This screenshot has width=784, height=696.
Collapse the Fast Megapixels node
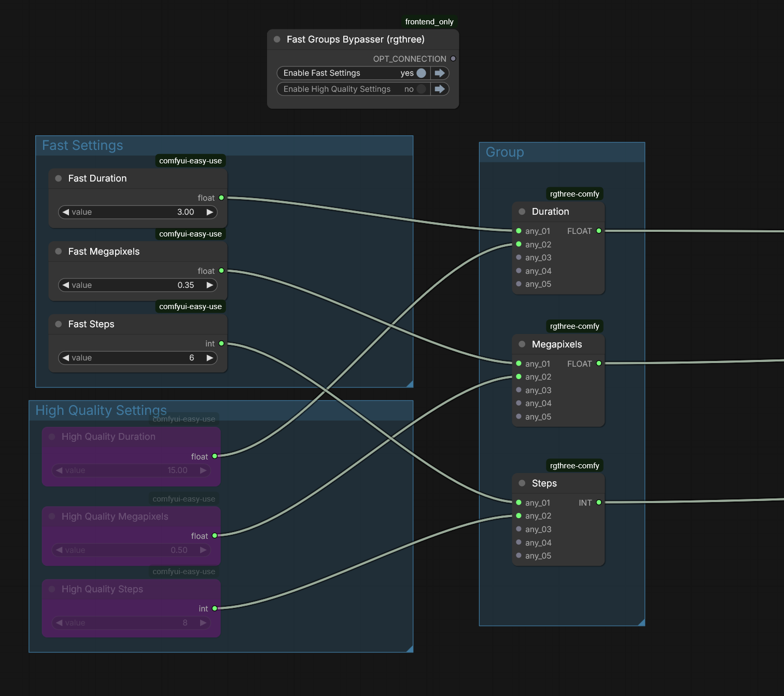[x=59, y=252]
